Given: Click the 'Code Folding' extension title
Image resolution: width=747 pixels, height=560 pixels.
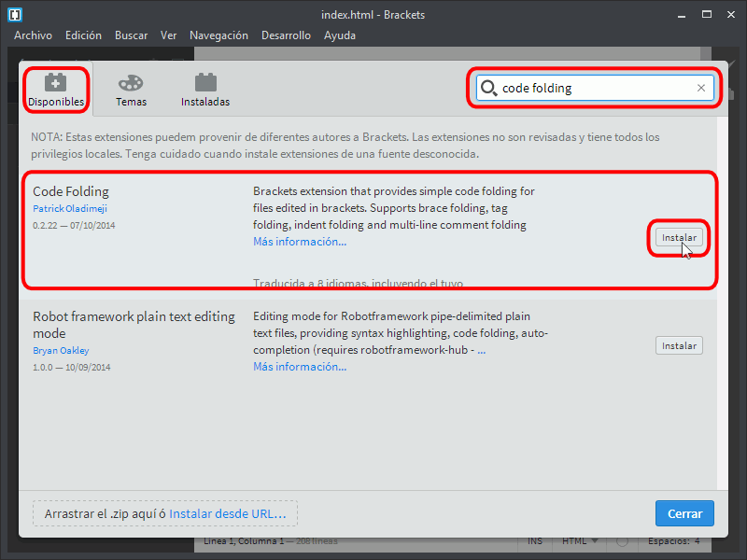Looking at the screenshot, I should 71,191.
